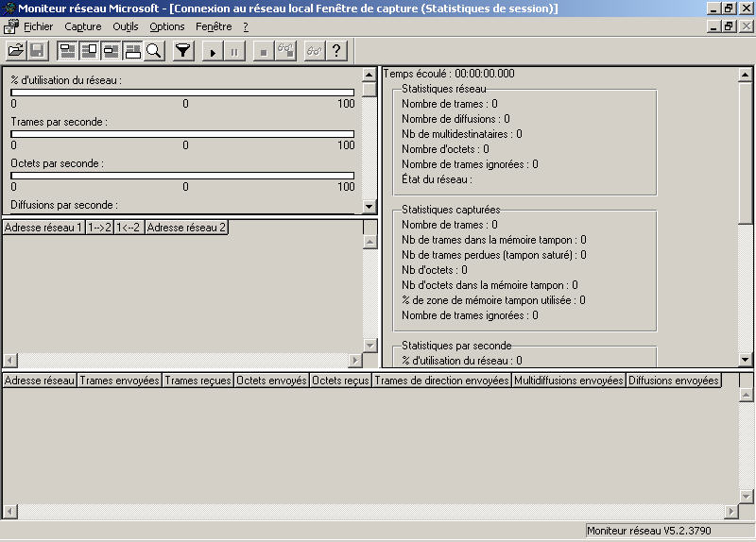Click the application icon beside Fichier
The height and width of the screenshot is (542, 756).
11,26
